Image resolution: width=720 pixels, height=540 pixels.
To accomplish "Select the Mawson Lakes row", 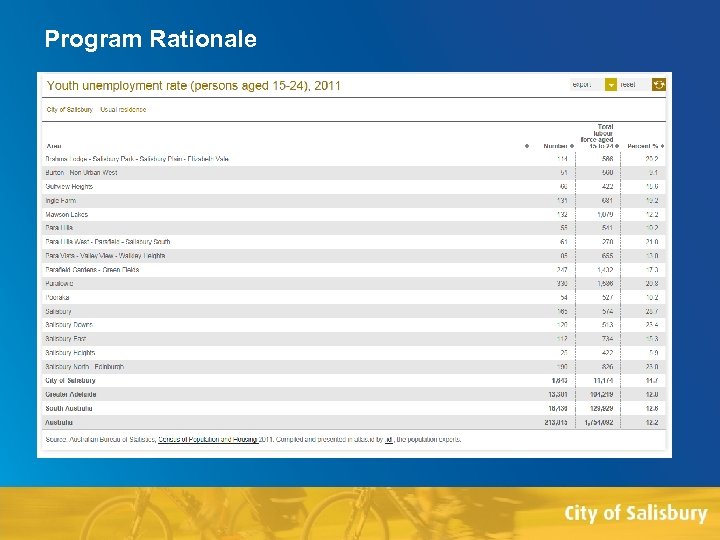I will tap(354, 214).
